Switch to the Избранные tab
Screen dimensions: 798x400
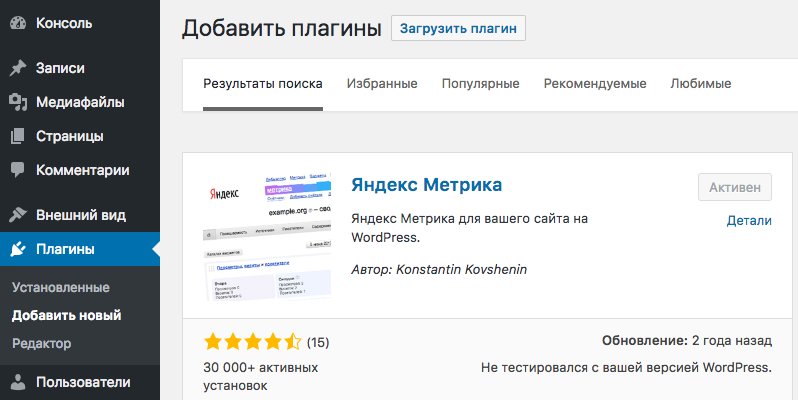tap(382, 84)
